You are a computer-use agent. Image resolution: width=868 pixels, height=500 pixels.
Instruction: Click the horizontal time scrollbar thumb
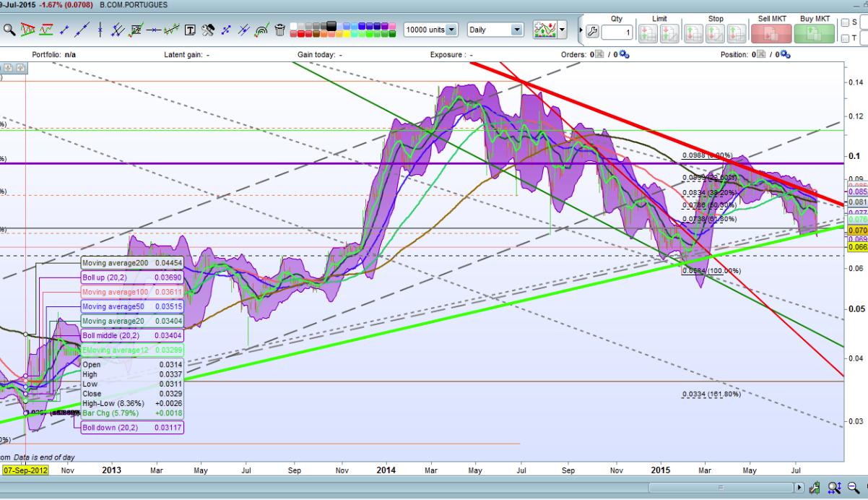pyautogui.click(x=721, y=488)
